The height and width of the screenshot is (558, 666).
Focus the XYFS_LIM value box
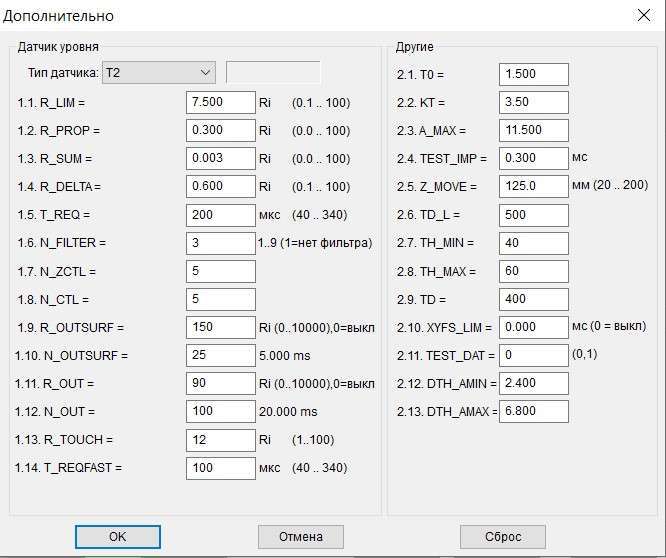point(533,327)
